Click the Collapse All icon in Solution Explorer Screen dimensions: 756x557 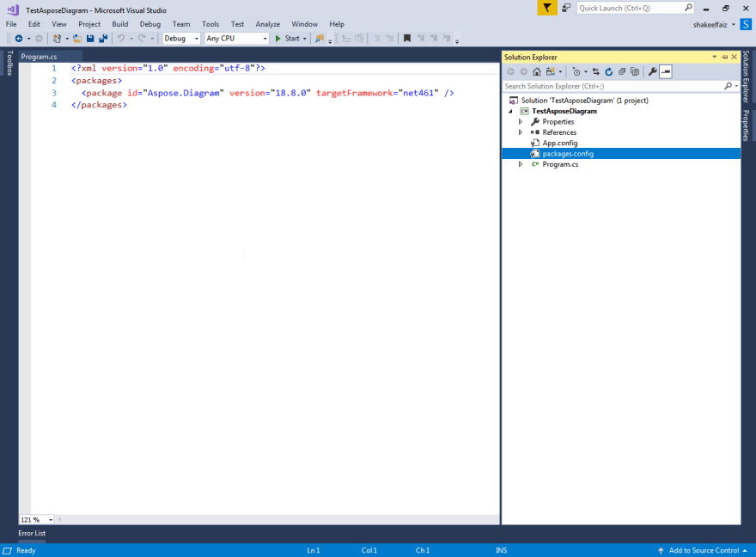point(622,72)
